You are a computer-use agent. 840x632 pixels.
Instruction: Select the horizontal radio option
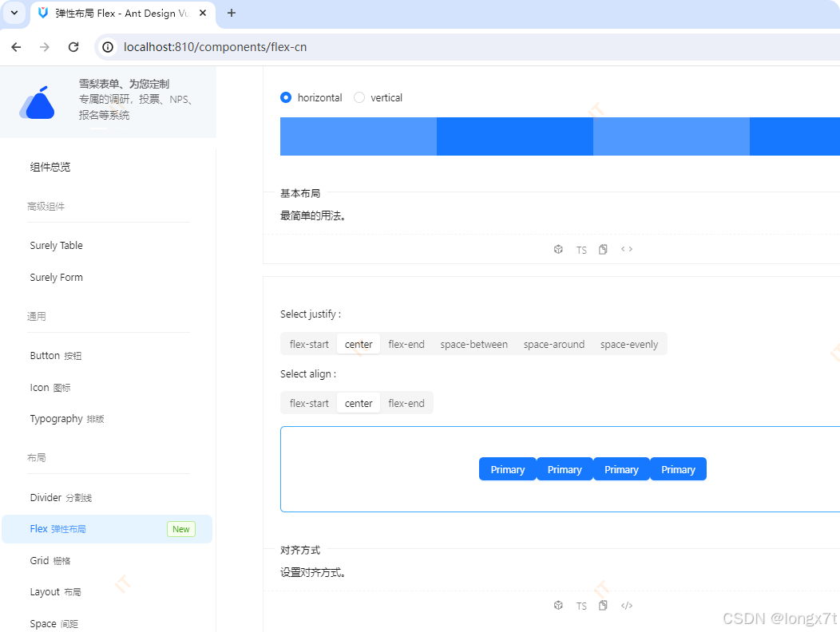311,97
